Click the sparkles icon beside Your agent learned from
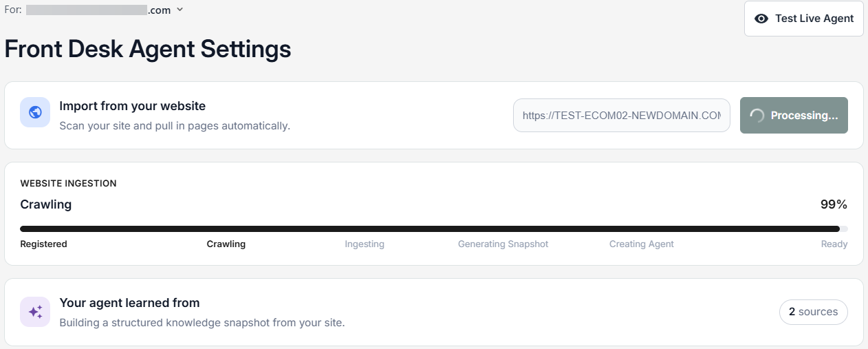This screenshot has height=349, width=868. coord(35,312)
